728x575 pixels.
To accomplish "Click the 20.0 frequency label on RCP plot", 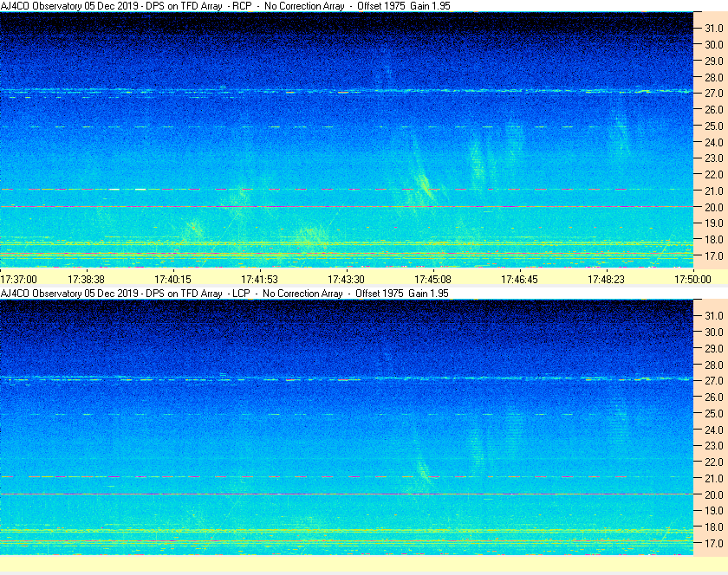I will [x=714, y=208].
